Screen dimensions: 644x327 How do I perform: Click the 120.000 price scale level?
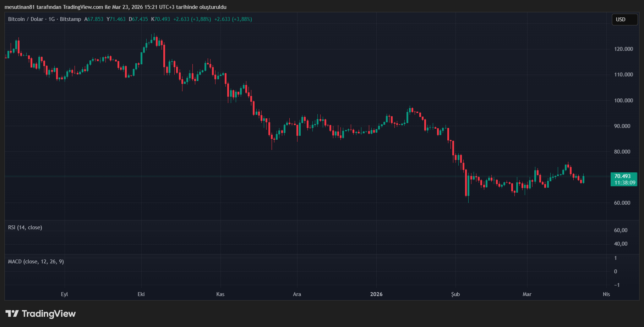tap(623, 49)
